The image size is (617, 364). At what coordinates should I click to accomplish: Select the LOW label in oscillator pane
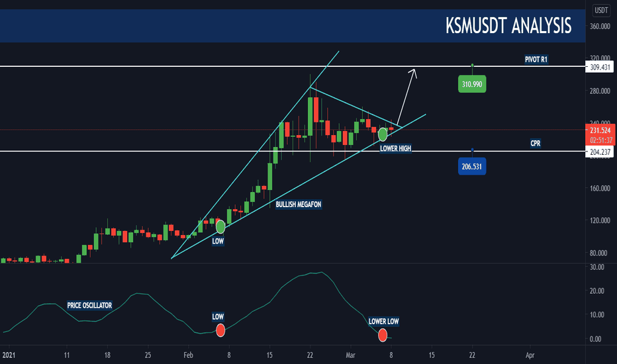point(218,317)
